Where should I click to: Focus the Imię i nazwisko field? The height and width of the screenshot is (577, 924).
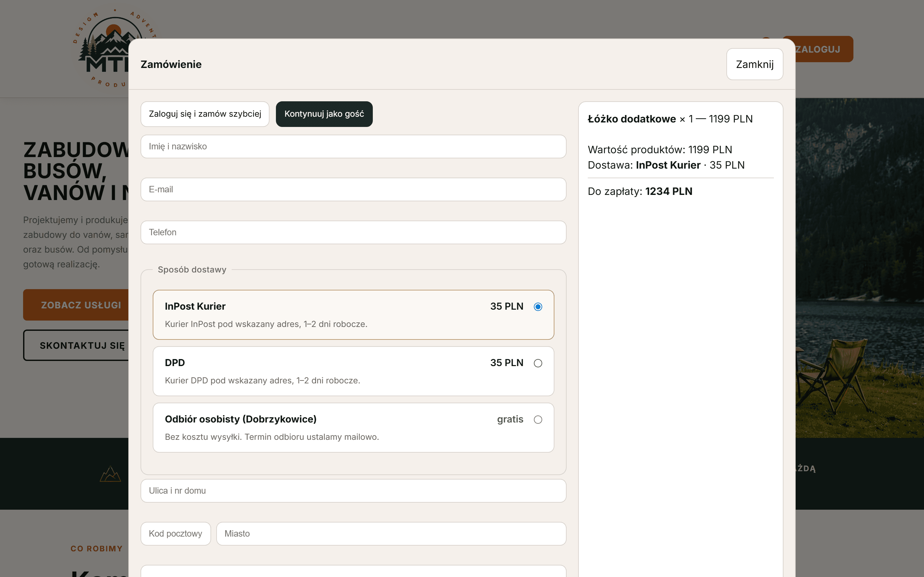point(353,146)
